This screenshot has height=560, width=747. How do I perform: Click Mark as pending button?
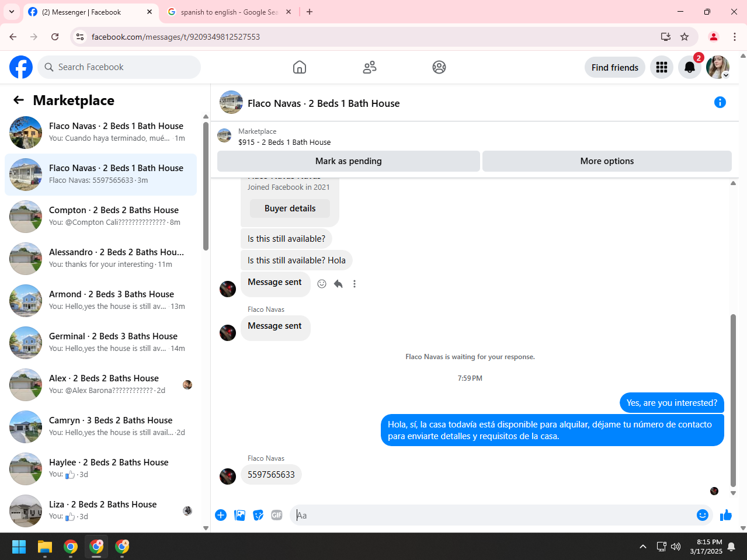click(349, 161)
